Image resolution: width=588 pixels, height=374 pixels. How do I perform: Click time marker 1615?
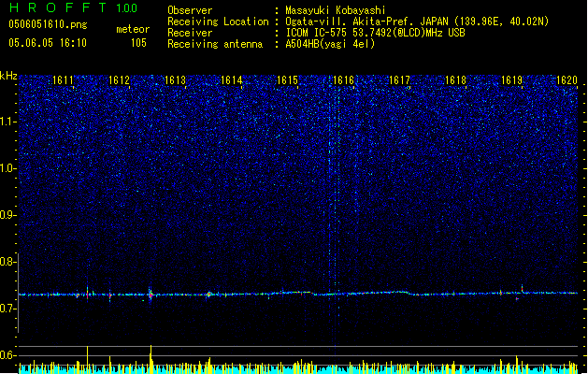287,79
